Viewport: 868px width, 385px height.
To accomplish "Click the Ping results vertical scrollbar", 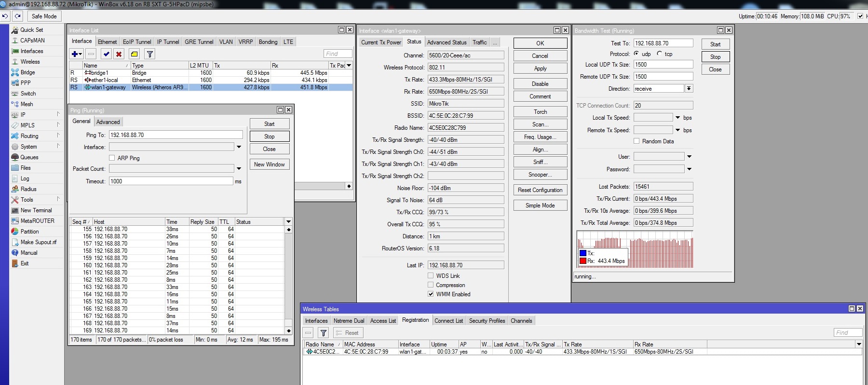I will coord(289,280).
